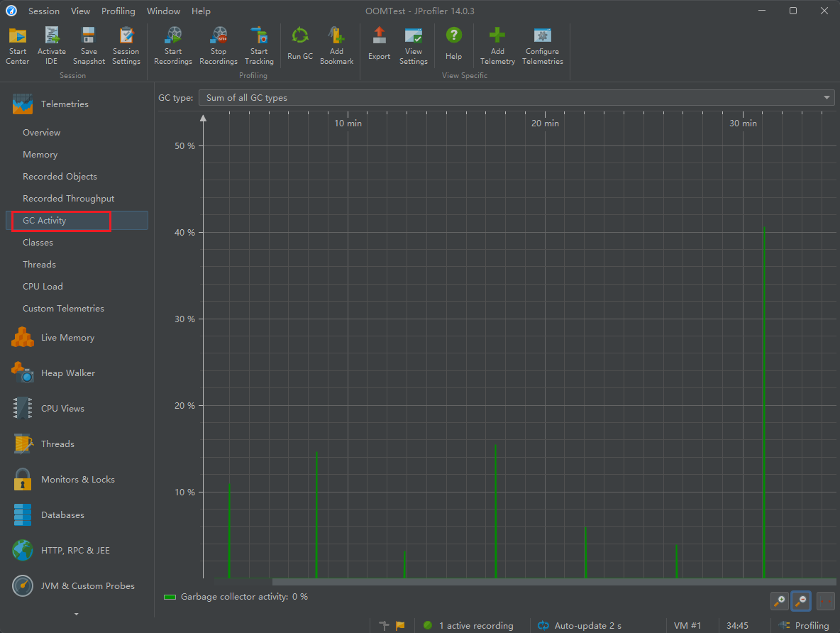Select GC Activity telemetry
840x633 pixels.
point(77,220)
